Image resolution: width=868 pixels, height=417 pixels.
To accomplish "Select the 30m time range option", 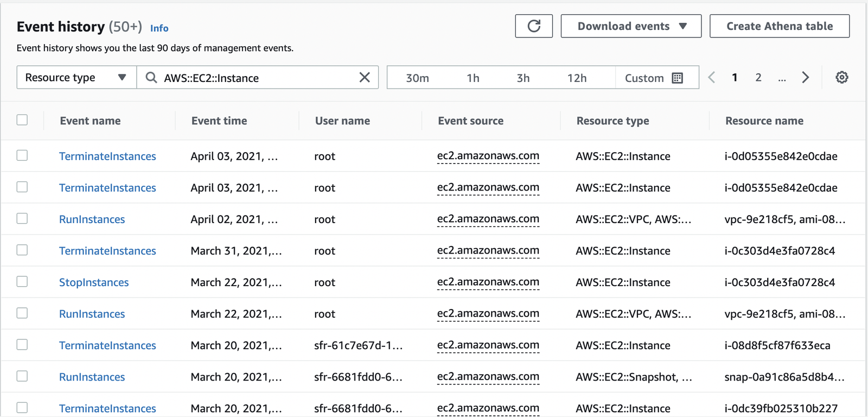I will pyautogui.click(x=417, y=78).
